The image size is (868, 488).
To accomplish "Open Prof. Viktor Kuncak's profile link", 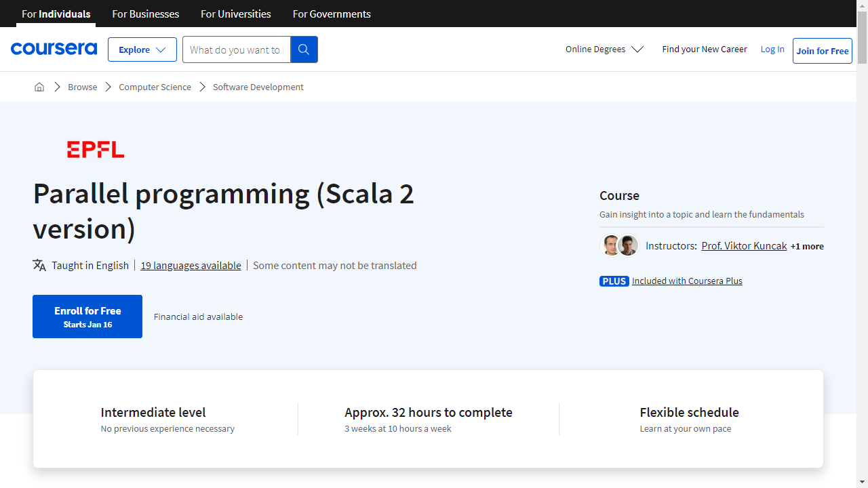I will click(x=744, y=246).
